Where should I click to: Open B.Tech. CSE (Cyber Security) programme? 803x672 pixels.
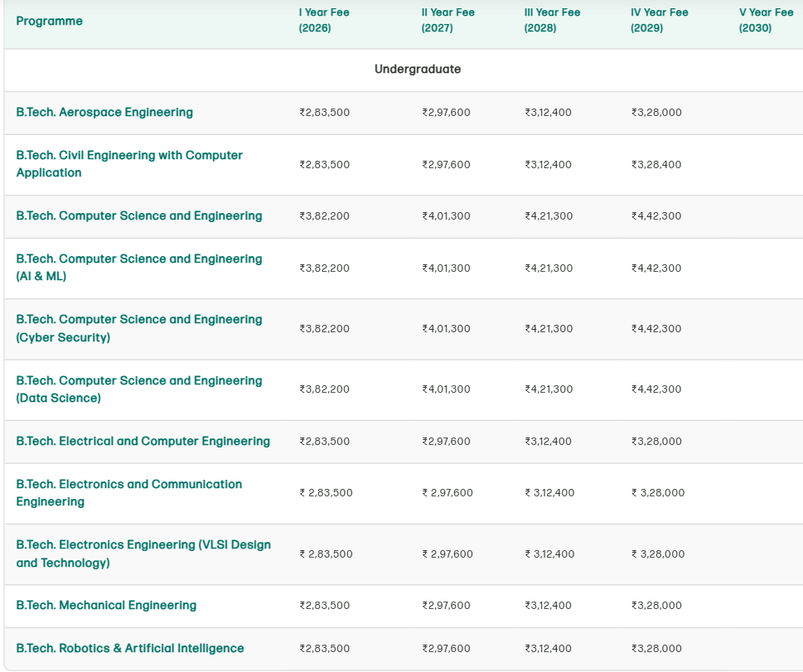(x=138, y=328)
